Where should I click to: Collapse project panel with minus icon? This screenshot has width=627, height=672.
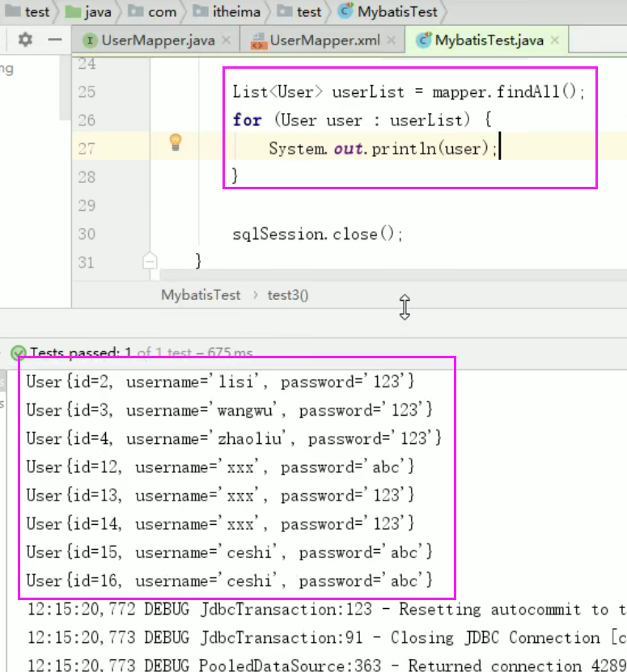click(55, 40)
